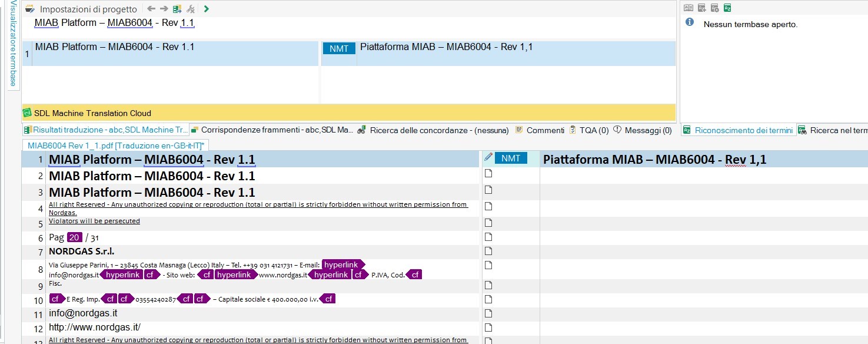The height and width of the screenshot is (344, 868).
Task: Open the Messaggi (0) tab
Action: [x=643, y=130]
